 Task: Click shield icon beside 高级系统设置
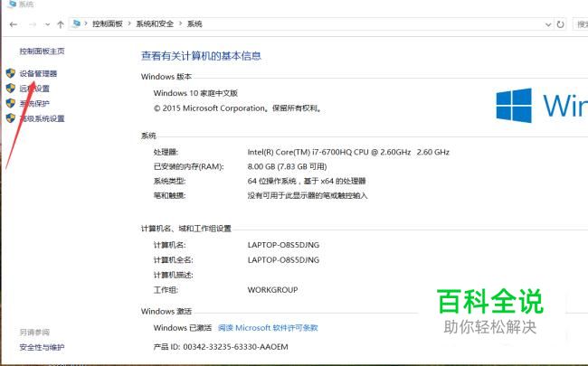point(11,118)
